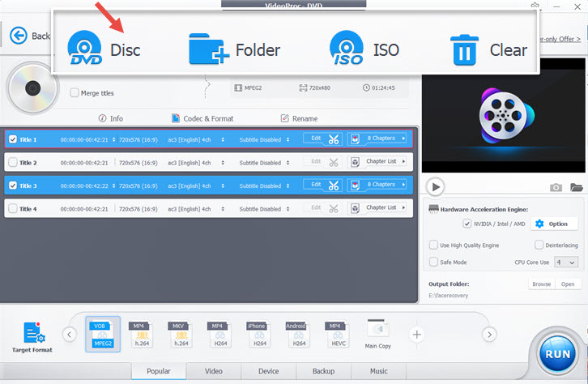Enable Use High Quality Engine

(x=433, y=245)
